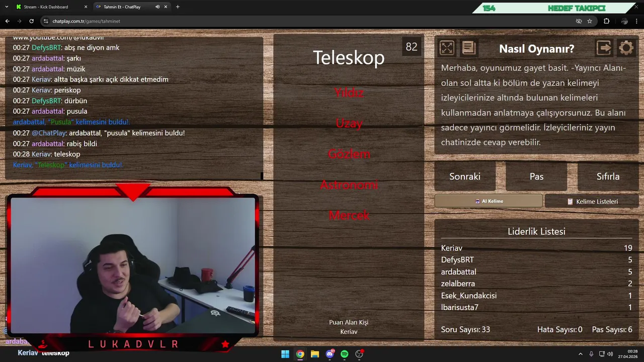
Task: Show hidden system tray icons
Action: point(580,354)
